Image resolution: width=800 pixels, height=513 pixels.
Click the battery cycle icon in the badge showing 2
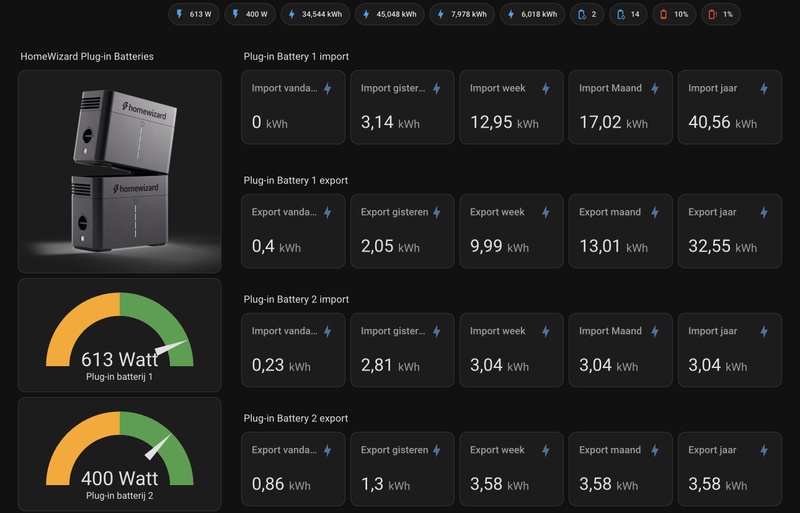[582, 14]
